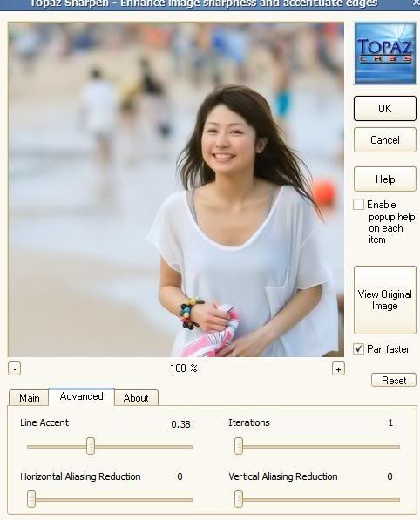Select the Advanced tab
Image resolution: width=420 pixels, height=520 pixels.
tap(82, 396)
